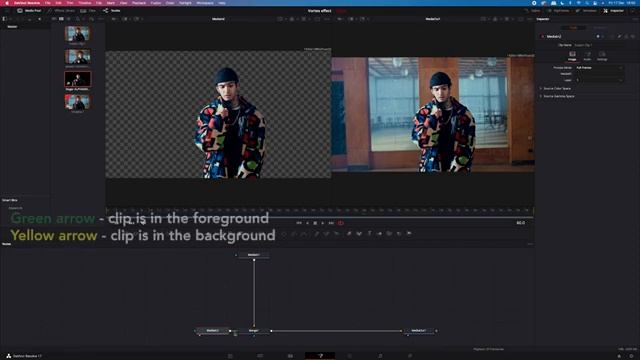The height and width of the screenshot is (360, 640).
Task: Open the Settings tab in Inspector
Action: click(x=602, y=56)
